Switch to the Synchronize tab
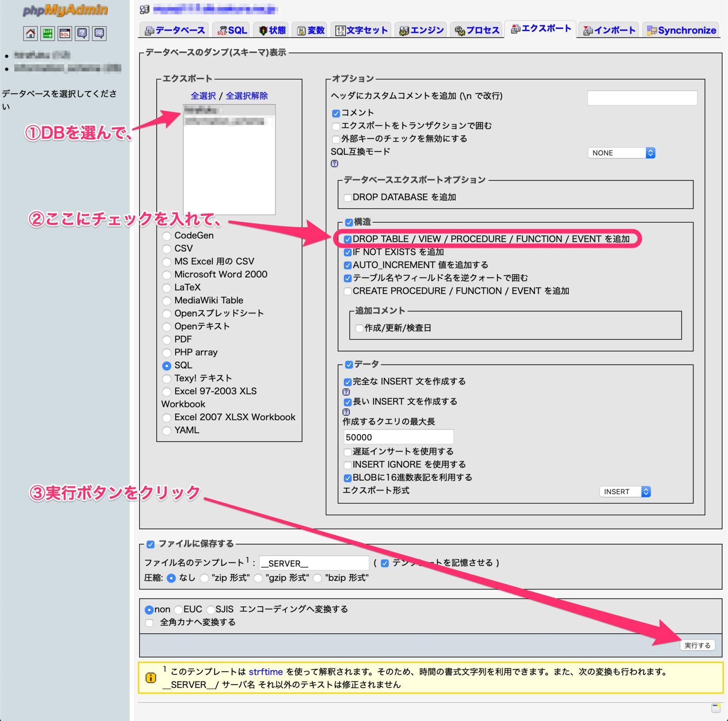 pos(681,30)
